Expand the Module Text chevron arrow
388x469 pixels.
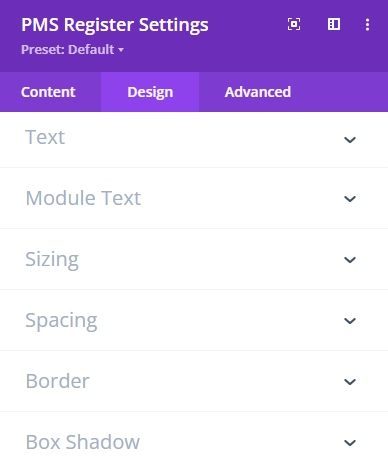(x=350, y=199)
